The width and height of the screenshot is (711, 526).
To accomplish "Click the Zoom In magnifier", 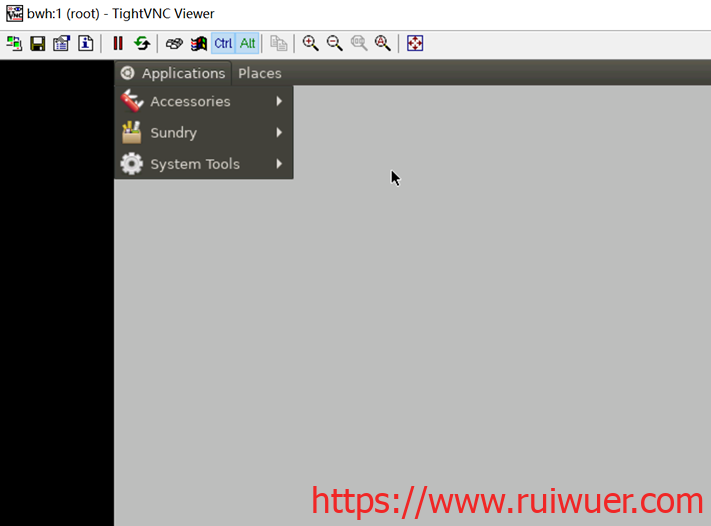I will click(x=311, y=43).
